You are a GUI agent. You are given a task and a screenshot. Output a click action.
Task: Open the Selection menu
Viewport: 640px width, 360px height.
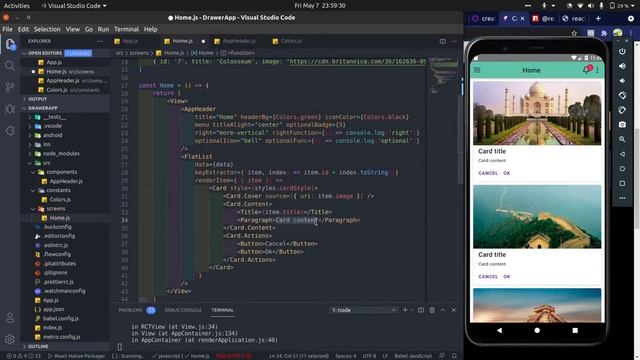[47, 29]
